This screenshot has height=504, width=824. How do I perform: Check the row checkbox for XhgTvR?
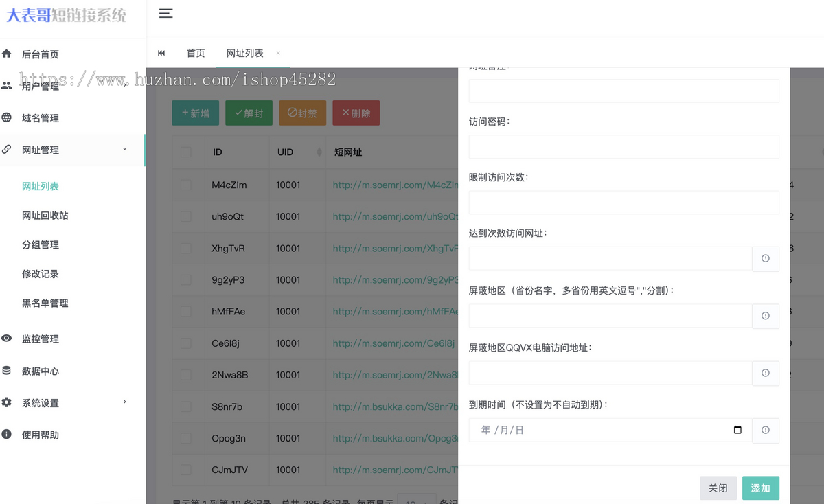[185, 248]
